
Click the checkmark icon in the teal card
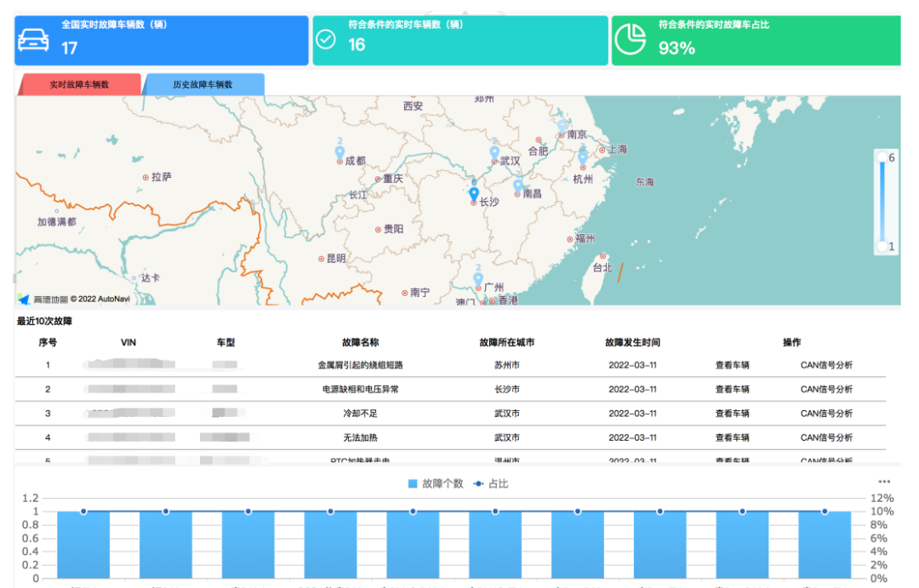tap(325, 39)
